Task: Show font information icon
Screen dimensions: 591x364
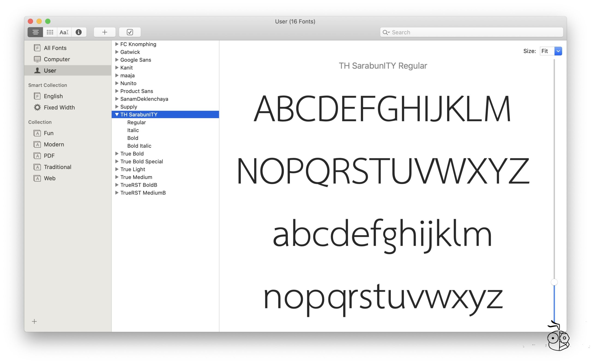Action: [78, 32]
